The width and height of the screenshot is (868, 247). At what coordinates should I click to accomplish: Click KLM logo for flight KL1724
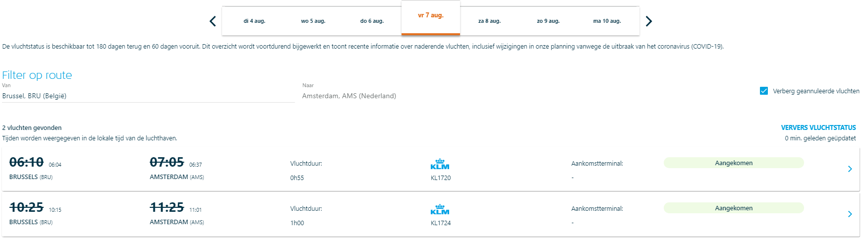440,209
